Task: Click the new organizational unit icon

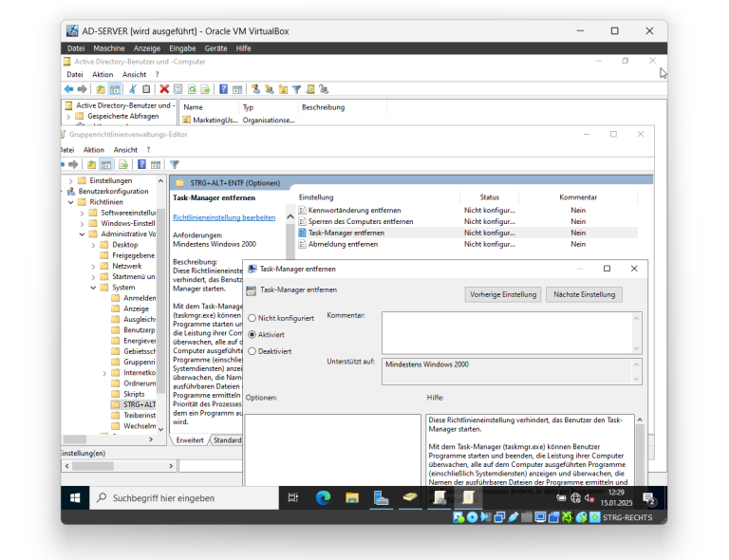Action: [x=283, y=89]
